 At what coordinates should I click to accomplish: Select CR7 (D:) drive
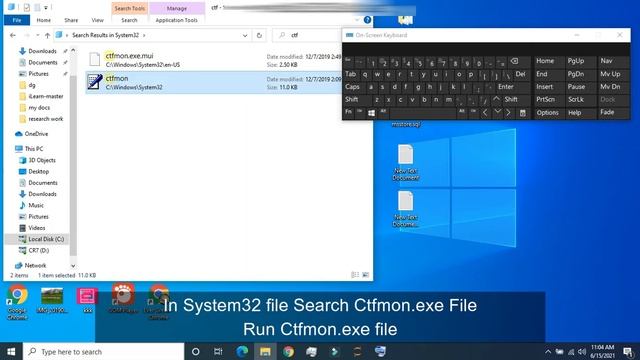[x=38, y=250]
